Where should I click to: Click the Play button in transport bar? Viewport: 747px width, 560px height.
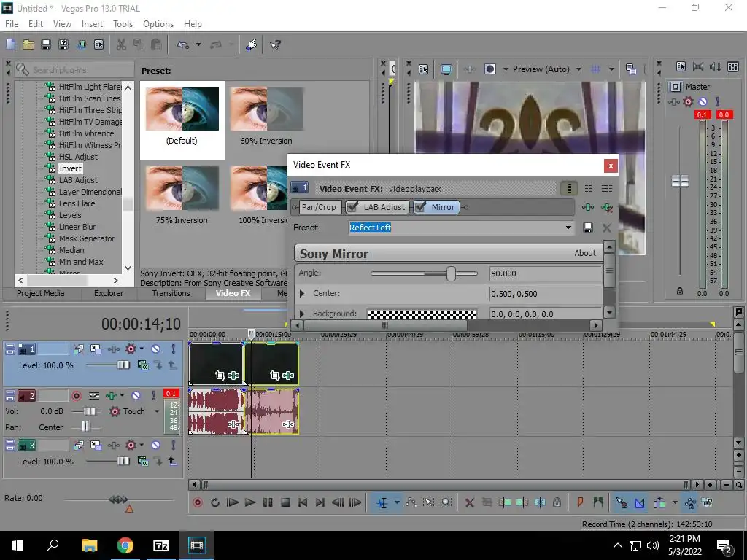pos(249,502)
